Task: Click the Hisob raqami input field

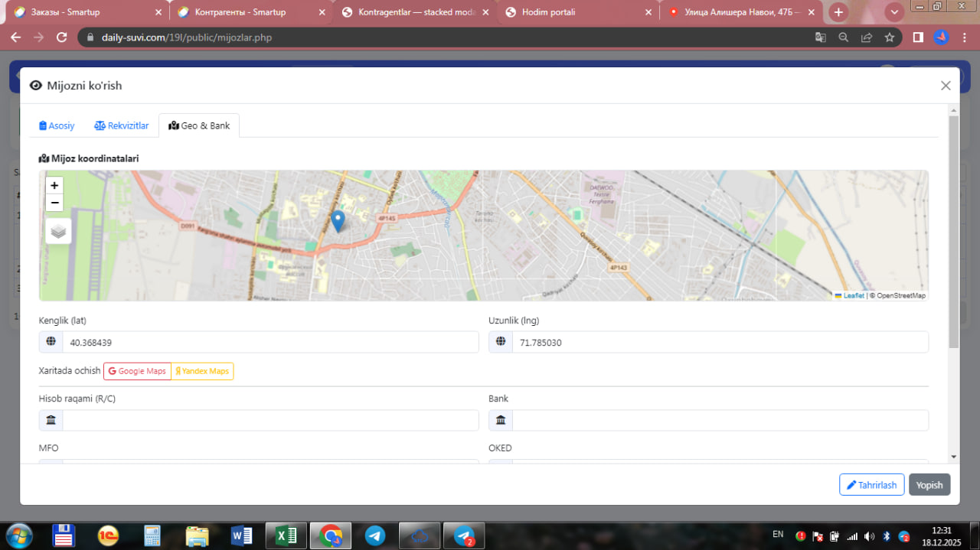Action: point(269,420)
